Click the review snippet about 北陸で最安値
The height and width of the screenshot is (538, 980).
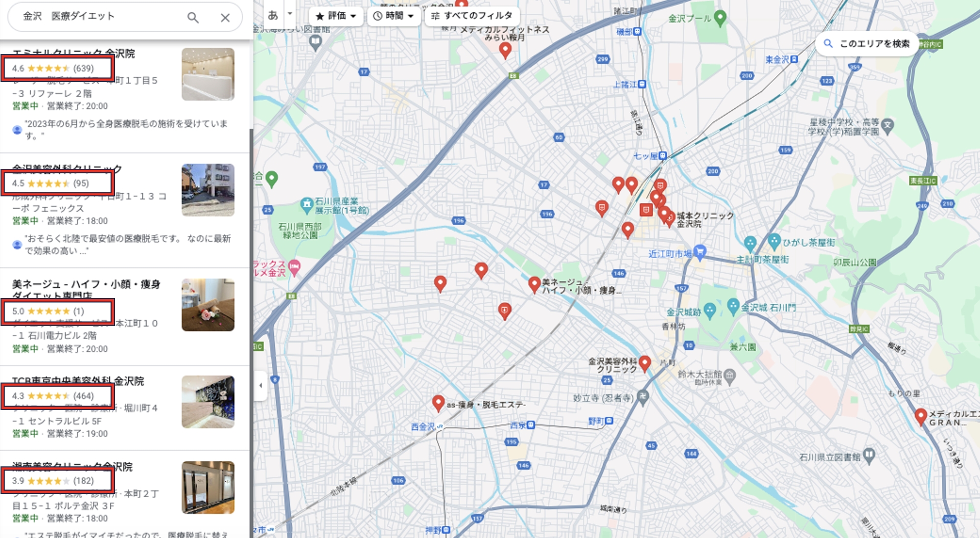128,244
